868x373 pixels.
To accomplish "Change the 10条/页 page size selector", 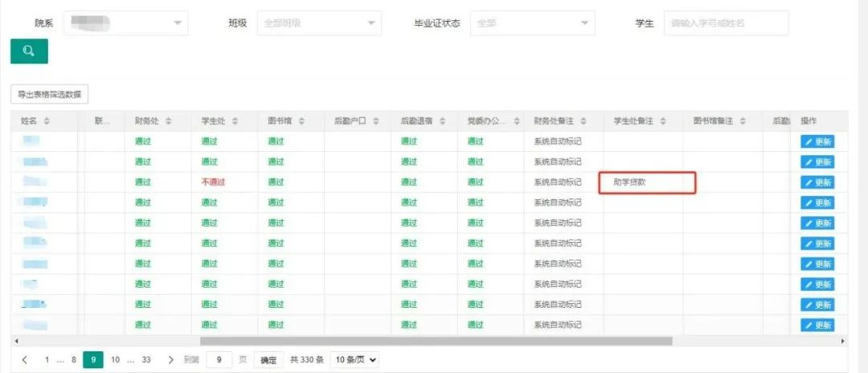I will coord(354,360).
